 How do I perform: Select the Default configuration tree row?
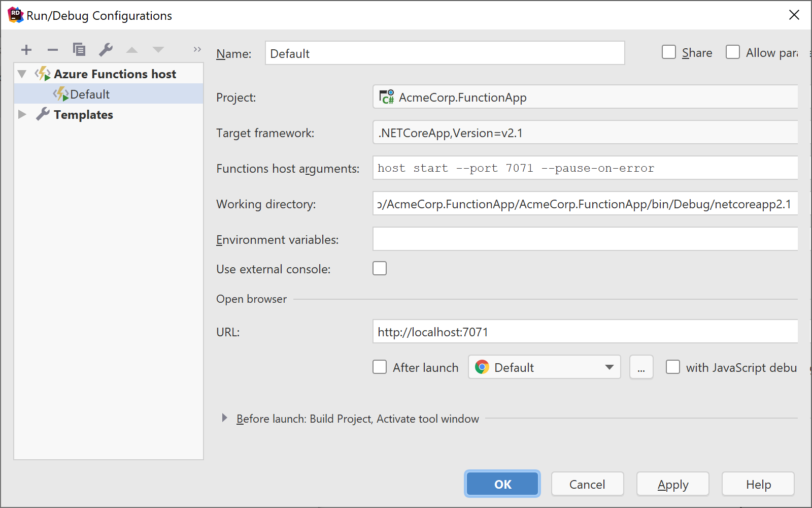(x=109, y=94)
